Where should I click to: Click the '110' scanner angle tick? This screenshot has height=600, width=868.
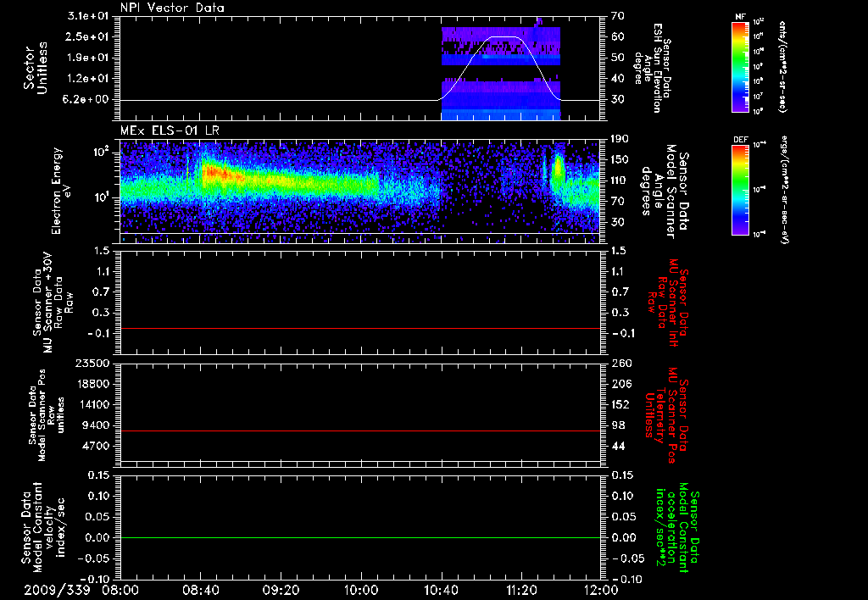point(619,181)
